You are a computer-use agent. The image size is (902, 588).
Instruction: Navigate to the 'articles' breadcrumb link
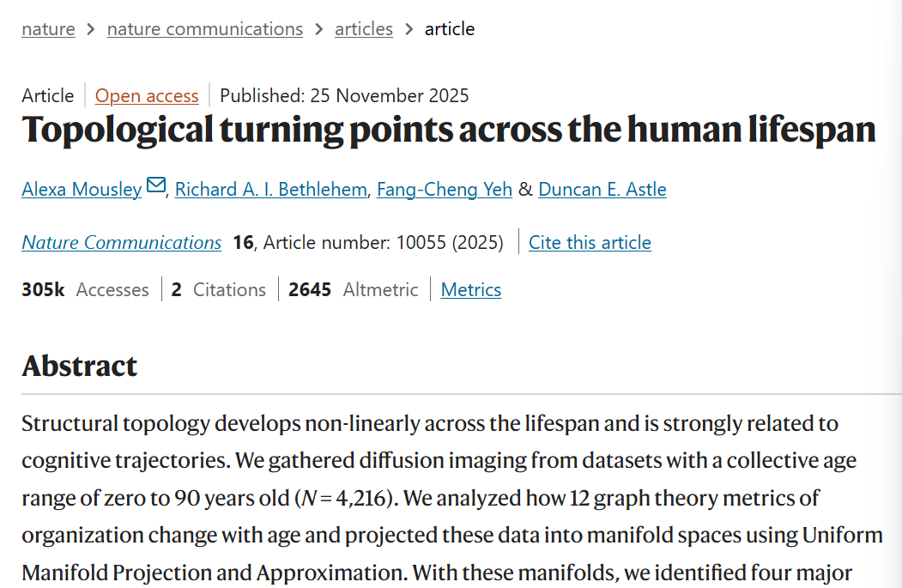(364, 29)
